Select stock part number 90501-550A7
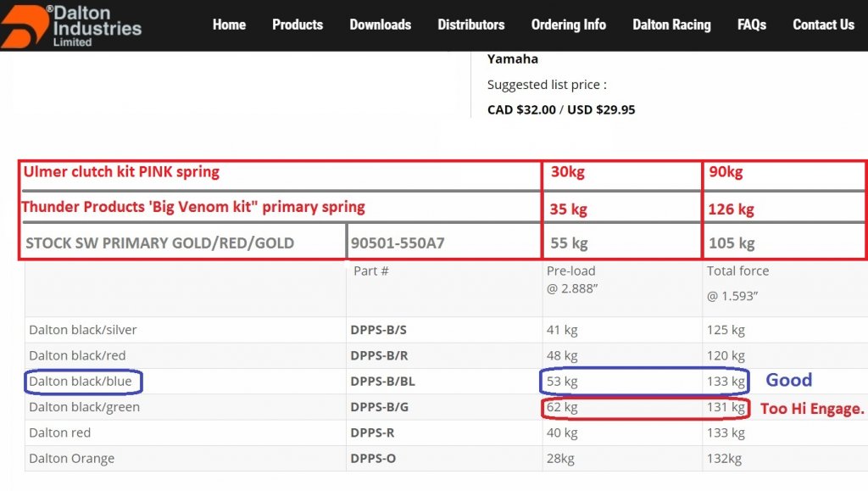 tap(398, 243)
